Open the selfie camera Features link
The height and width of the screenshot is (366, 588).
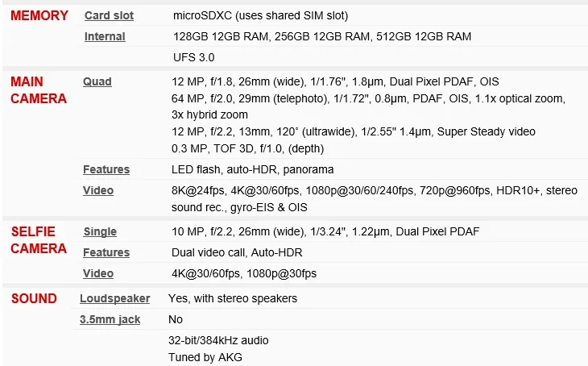[x=106, y=252]
